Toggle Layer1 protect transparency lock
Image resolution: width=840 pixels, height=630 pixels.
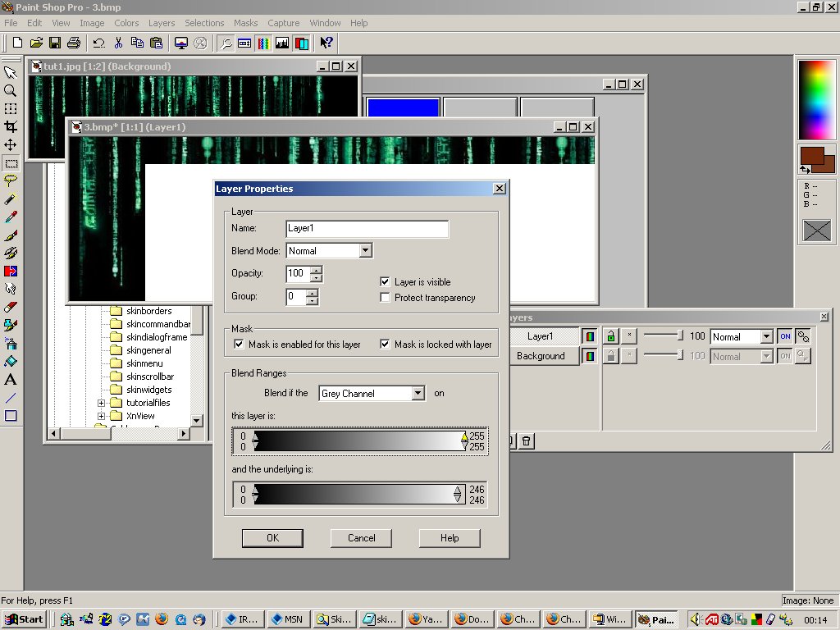[610, 336]
